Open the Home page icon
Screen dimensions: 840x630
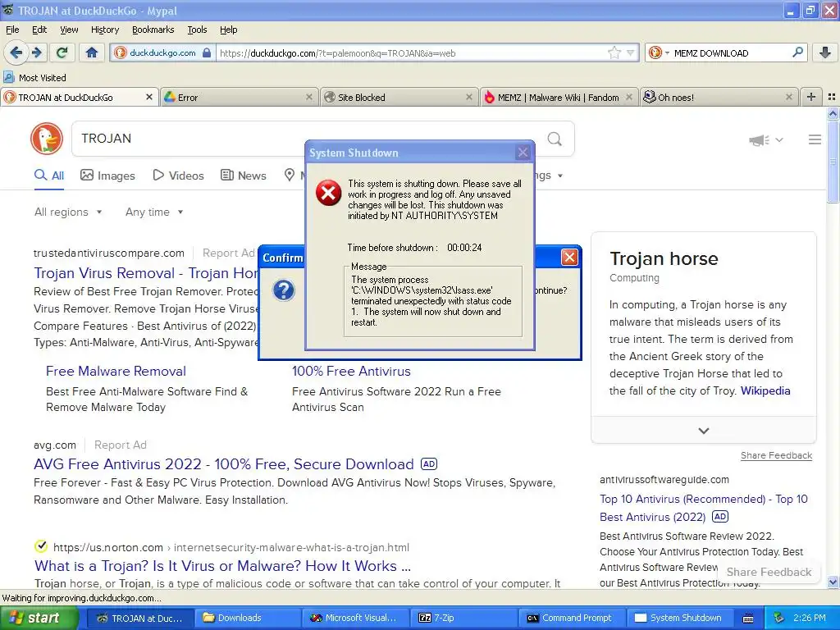coord(92,52)
